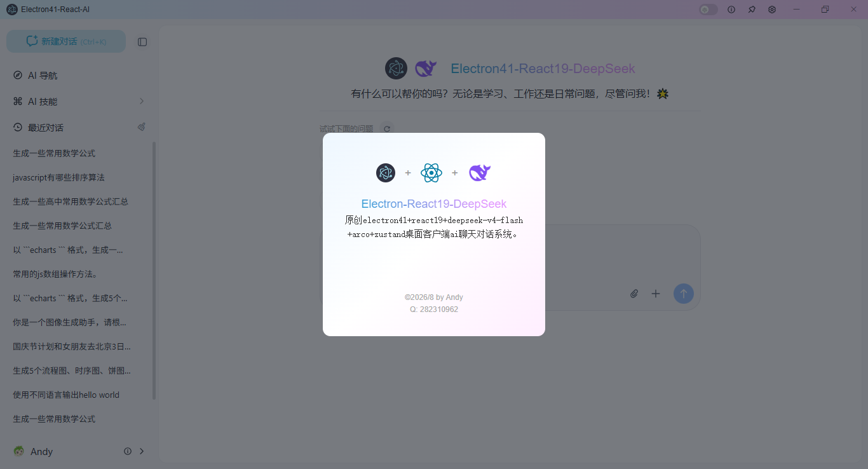Open chat "使用不同语言输出hello world"
868x469 pixels.
66,395
